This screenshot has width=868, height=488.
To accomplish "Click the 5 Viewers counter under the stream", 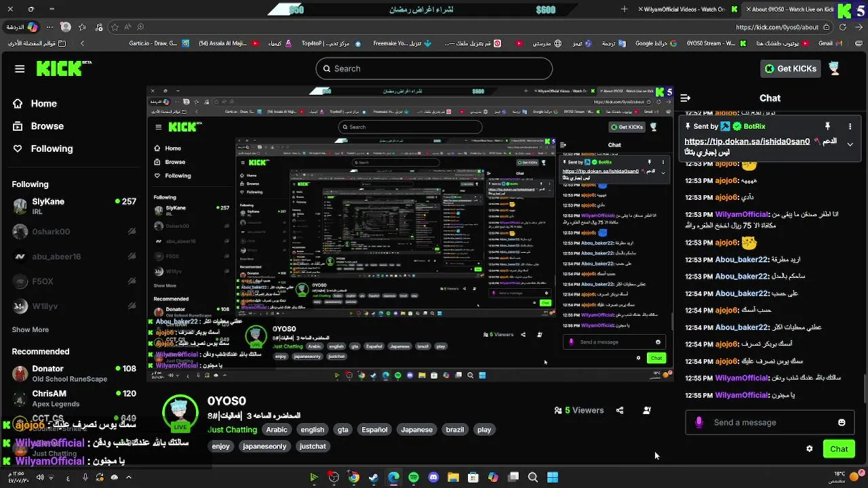I will (579, 410).
